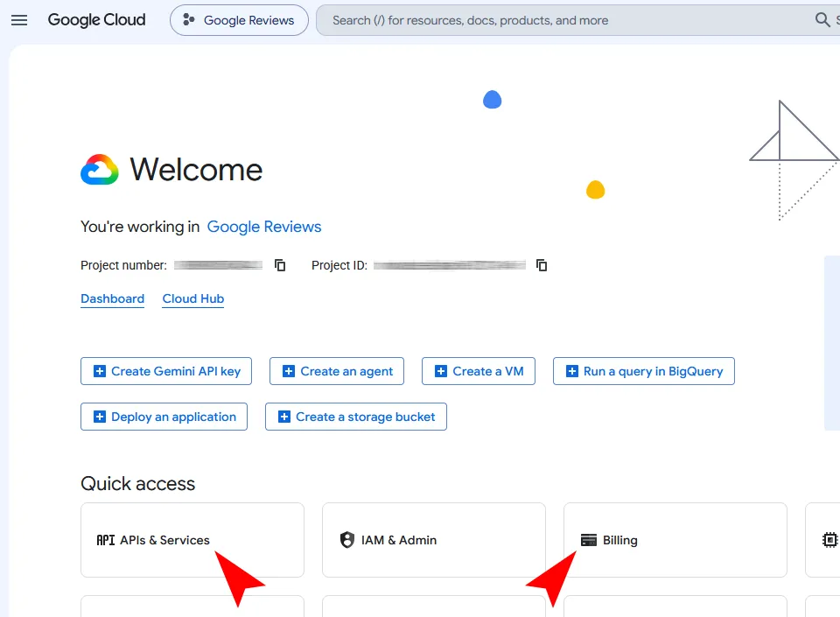Click the credit card Billing icon

coord(589,540)
